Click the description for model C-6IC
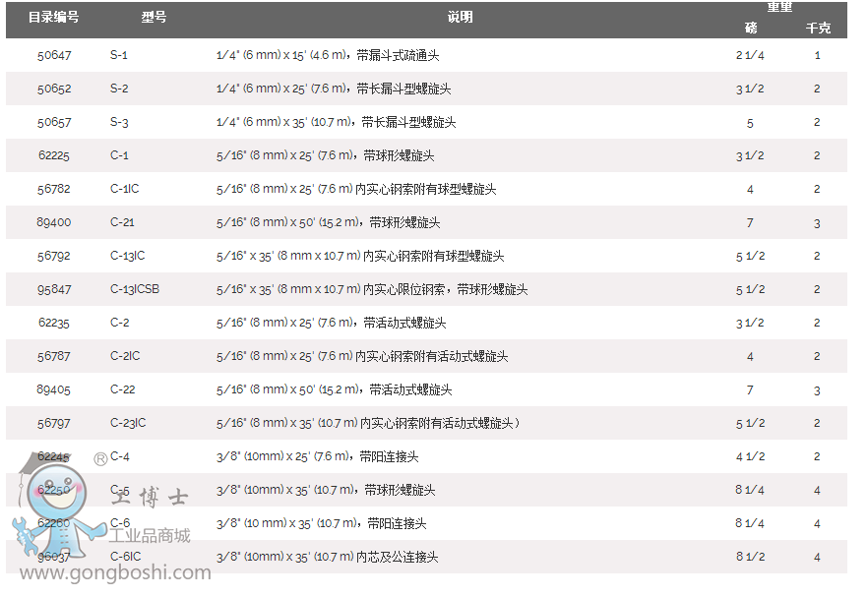This screenshot has height=597, width=868. [327, 557]
